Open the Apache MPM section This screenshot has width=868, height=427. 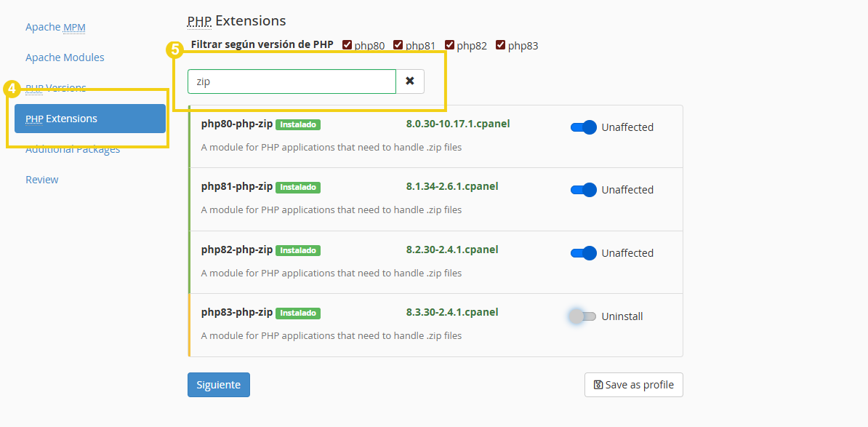tap(55, 26)
